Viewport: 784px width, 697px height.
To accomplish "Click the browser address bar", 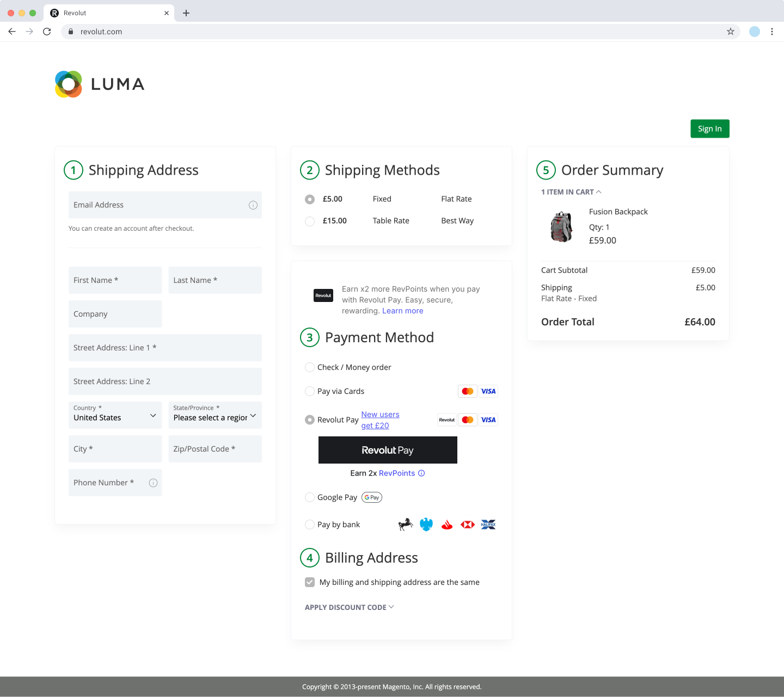I will [401, 32].
